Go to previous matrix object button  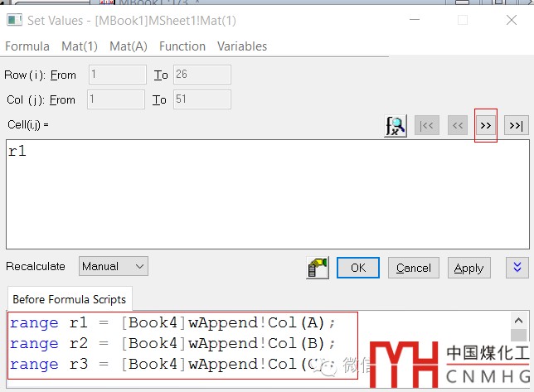(x=458, y=126)
